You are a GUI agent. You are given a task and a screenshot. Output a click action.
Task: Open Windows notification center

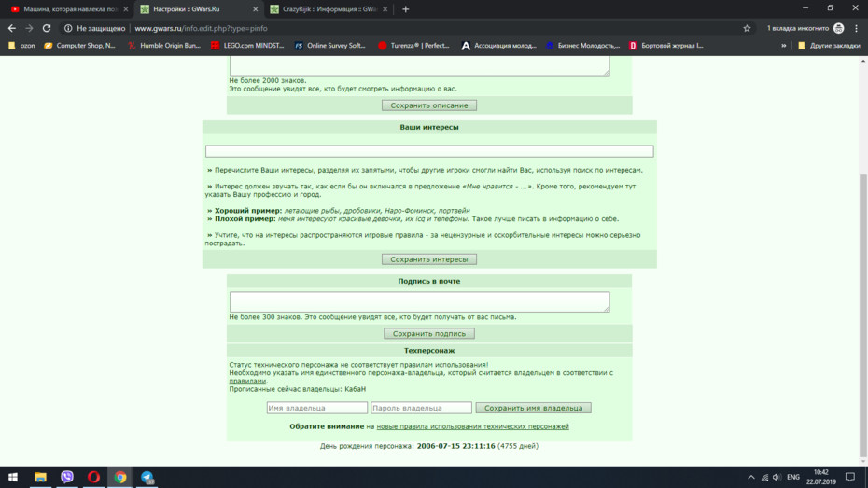[850, 477]
